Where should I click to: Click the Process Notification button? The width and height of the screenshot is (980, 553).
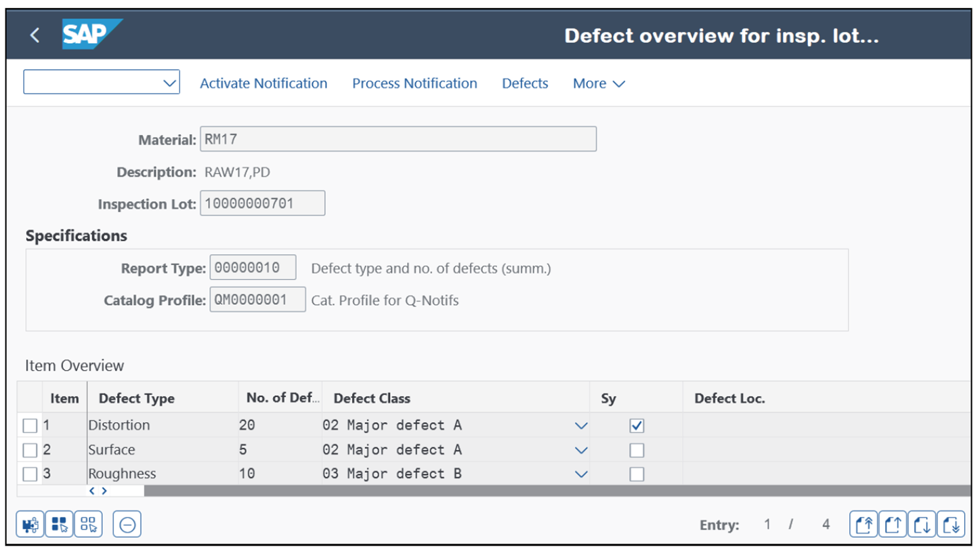414,83
